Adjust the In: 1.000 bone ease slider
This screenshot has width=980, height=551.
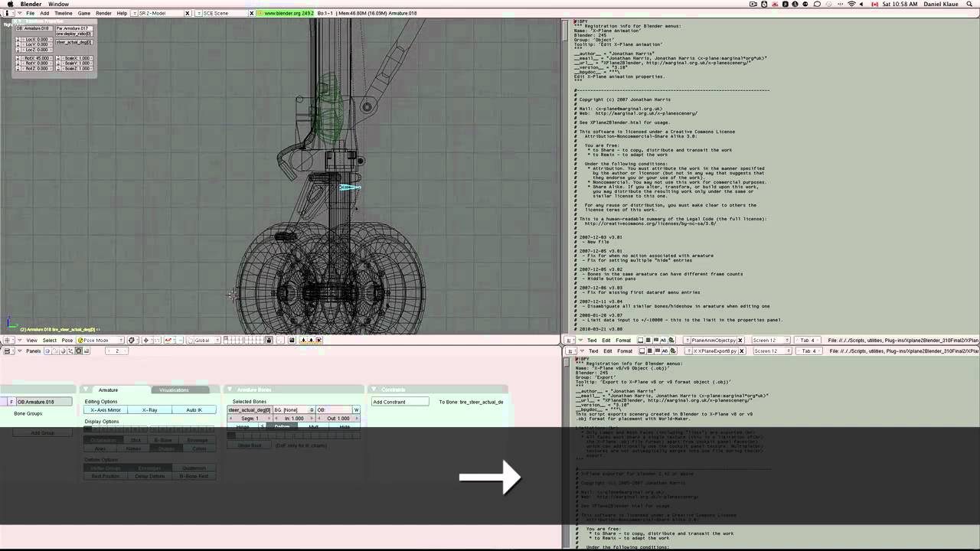pyautogui.click(x=294, y=419)
